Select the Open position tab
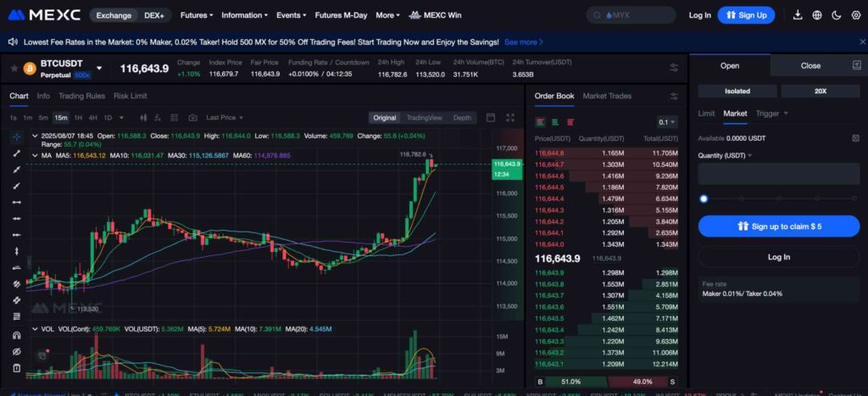The width and height of the screenshot is (868, 396). tap(730, 65)
